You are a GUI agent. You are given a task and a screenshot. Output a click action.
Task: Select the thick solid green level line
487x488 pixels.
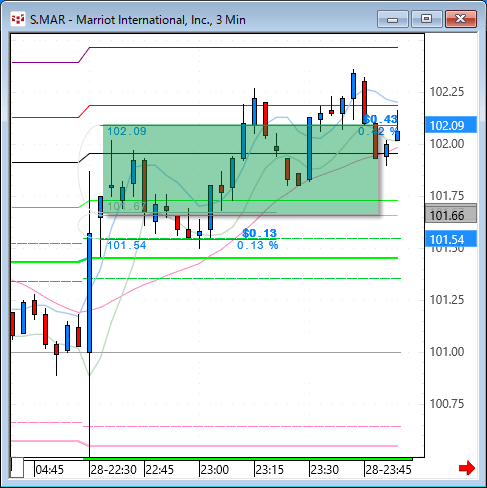pos(243,258)
